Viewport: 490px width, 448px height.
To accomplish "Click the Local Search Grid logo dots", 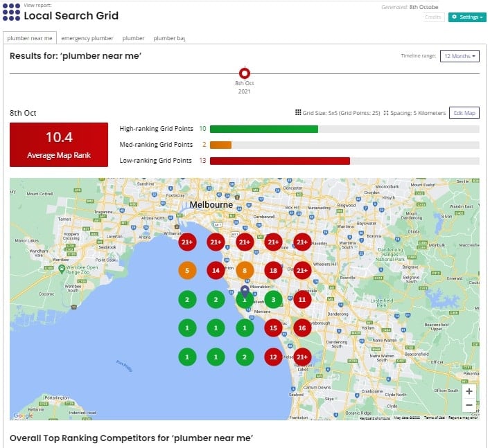I will click(11, 12).
